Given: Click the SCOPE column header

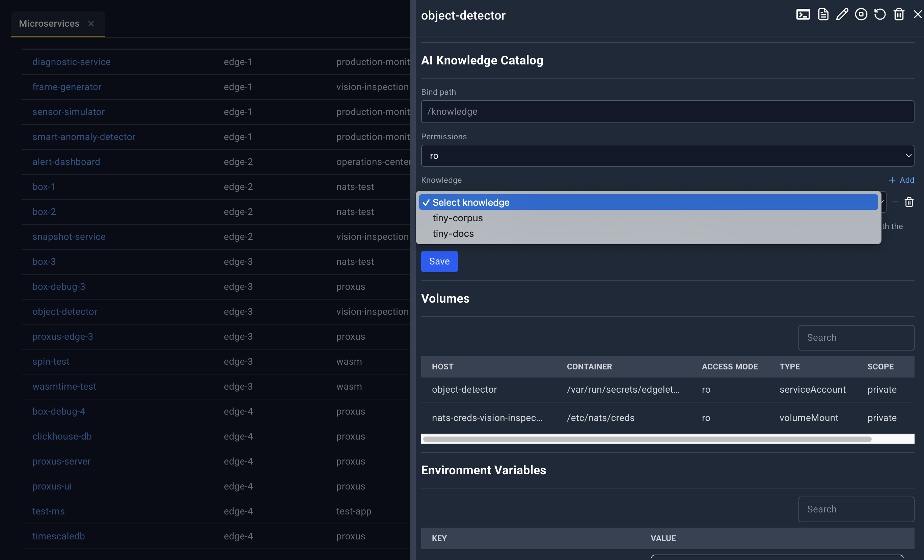Looking at the screenshot, I should (x=880, y=367).
